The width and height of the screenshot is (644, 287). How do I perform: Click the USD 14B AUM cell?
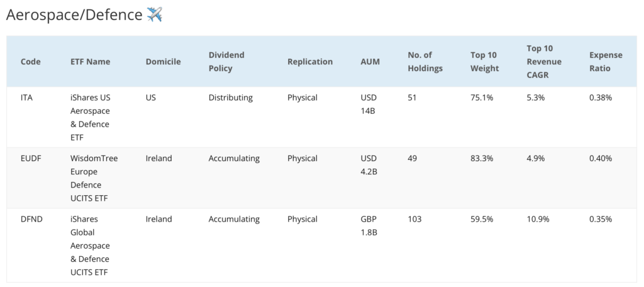point(369,104)
